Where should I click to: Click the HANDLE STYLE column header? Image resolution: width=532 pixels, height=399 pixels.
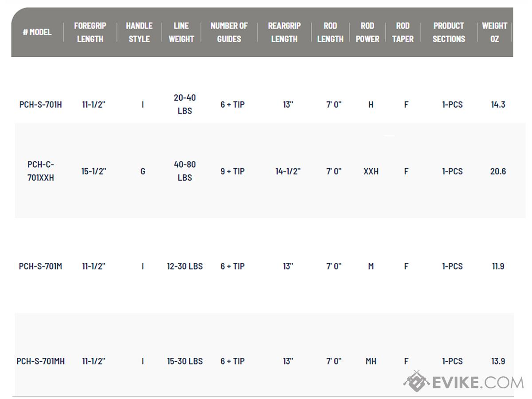coord(139,32)
